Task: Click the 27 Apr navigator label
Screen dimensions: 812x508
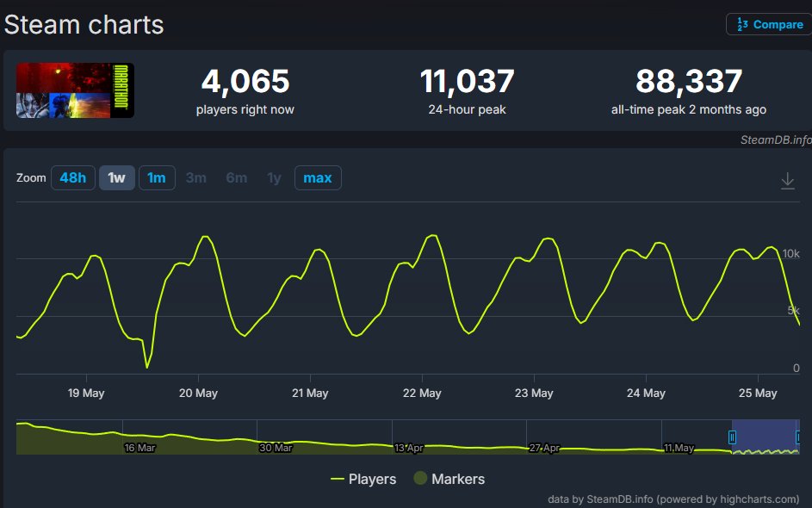Action: 544,448
